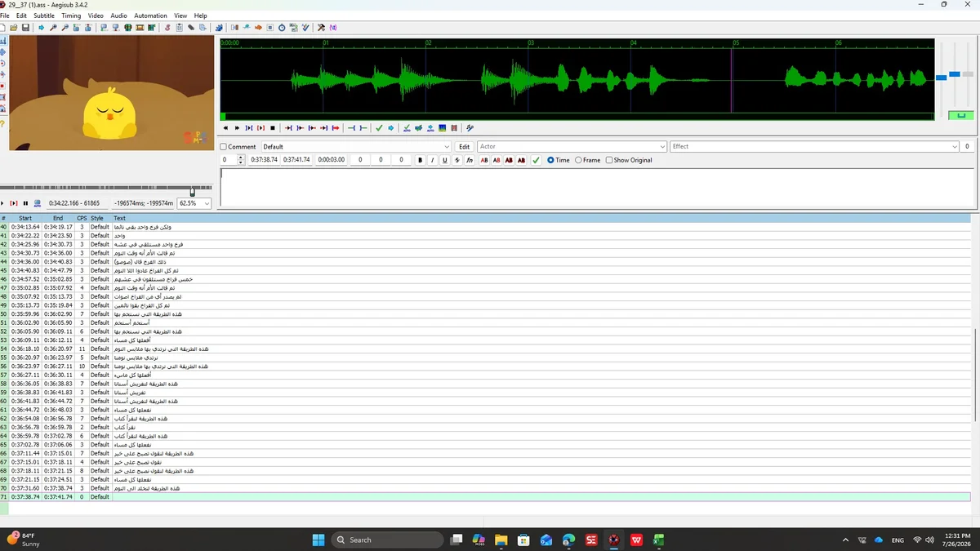Click inside the subtitle edit text box

click(598, 187)
